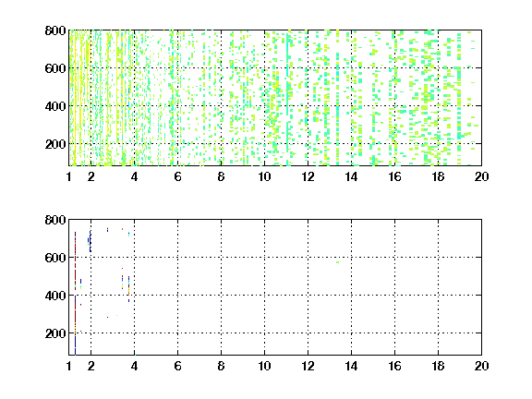Click x-axis tick label 12 under bottom plot
This screenshot has height=399, width=532.
(x=308, y=366)
